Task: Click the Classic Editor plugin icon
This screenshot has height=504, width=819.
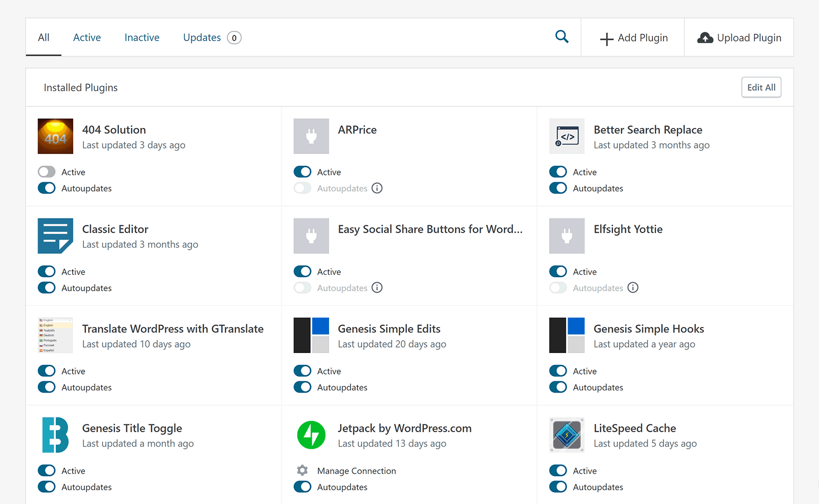Action: (55, 236)
